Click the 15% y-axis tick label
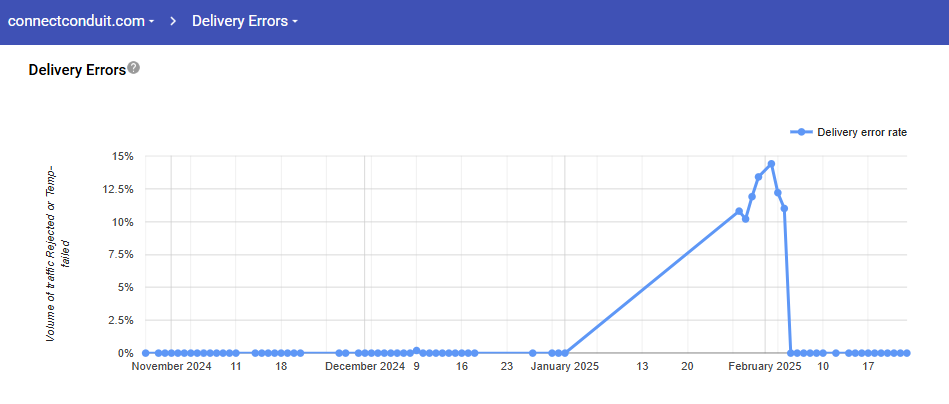This screenshot has height=404, width=949. click(123, 156)
